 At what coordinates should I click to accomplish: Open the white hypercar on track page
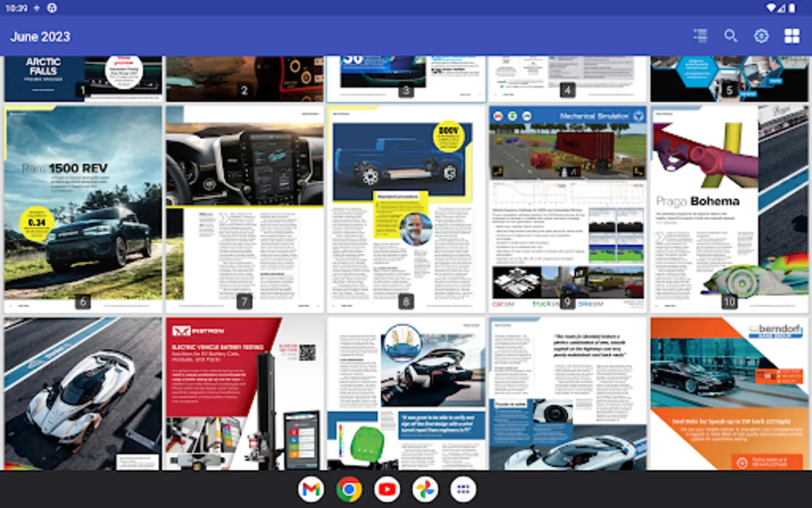click(83, 393)
